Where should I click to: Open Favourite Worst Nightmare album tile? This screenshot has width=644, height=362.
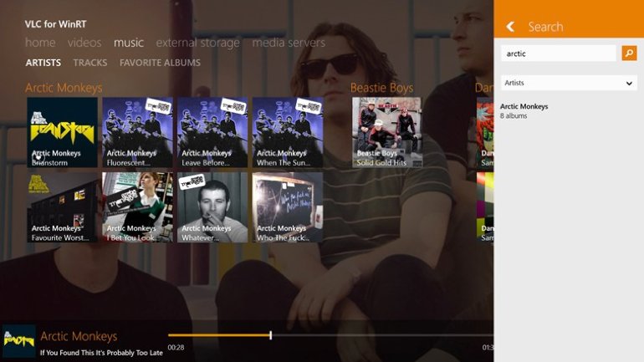coord(62,206)
